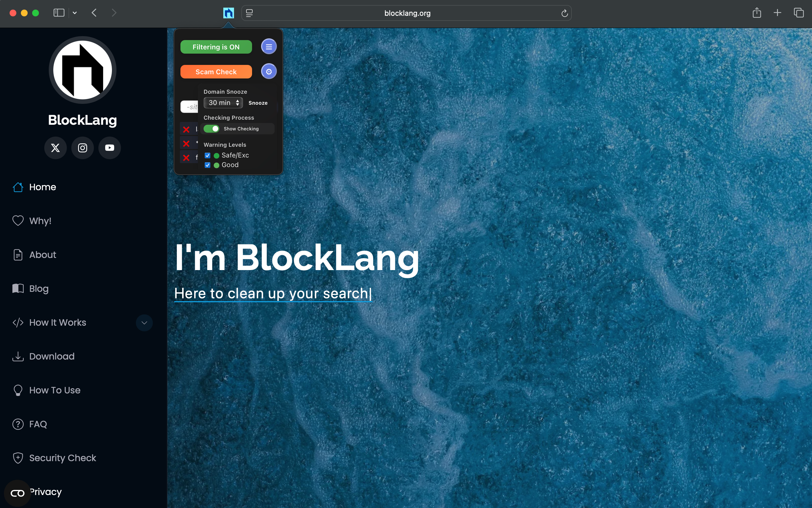Open the Security Check sidebar item

[63, 458]
